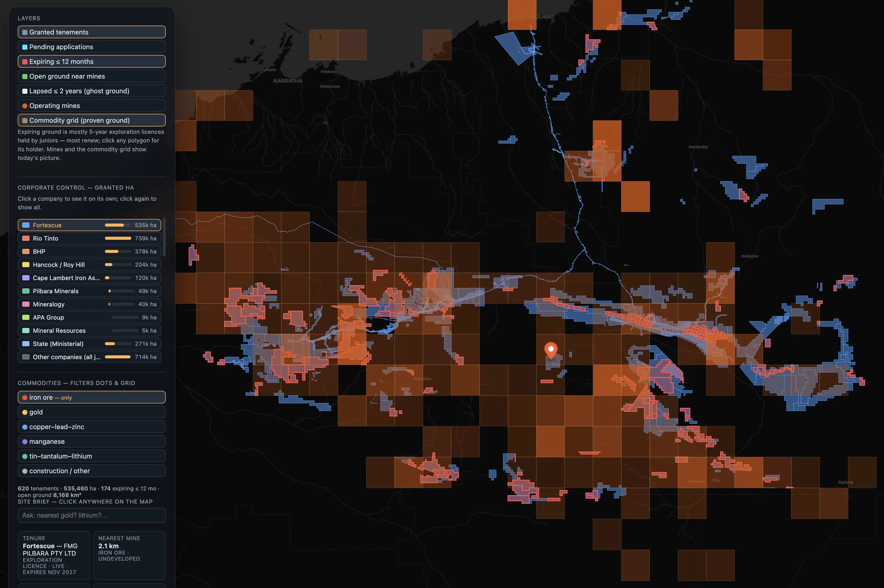Select Cape Lambert Iron company row

89,278
